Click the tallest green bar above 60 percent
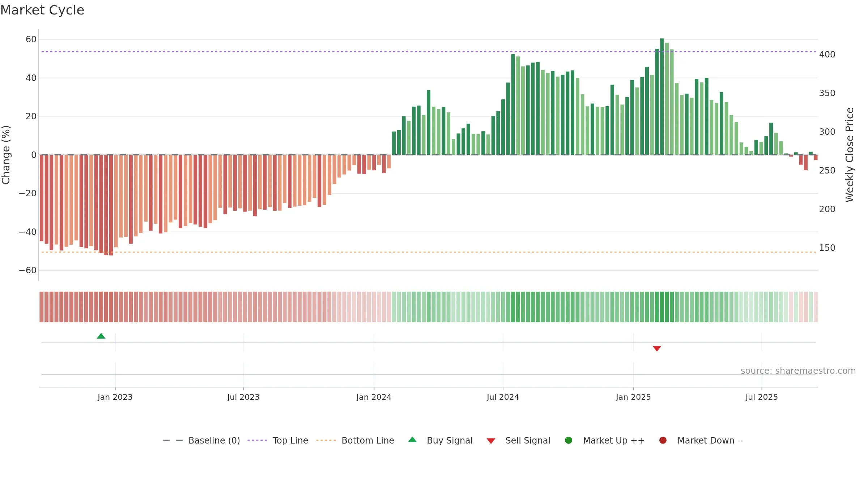The height and width of the screenshot is (488, 868). (662, 97)
